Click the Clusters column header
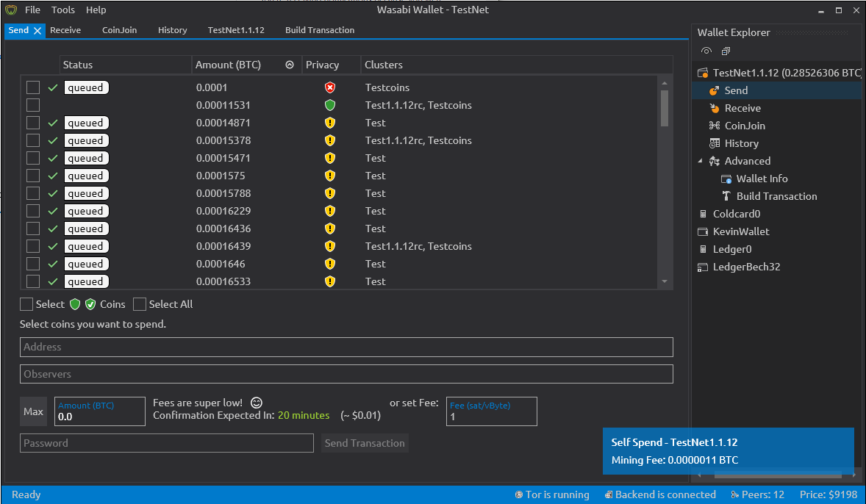 516,65
